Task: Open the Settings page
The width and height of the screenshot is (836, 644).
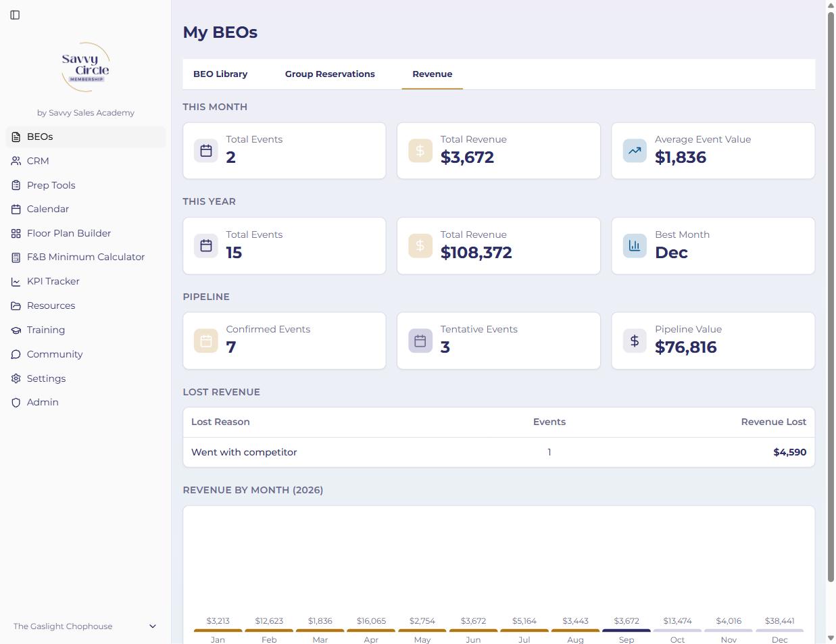Action: tap(86, 378)
